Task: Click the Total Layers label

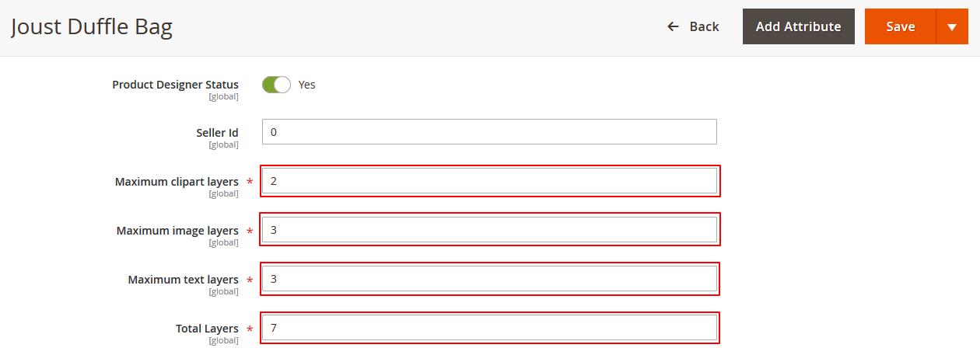Action: [x=207, y=329]
